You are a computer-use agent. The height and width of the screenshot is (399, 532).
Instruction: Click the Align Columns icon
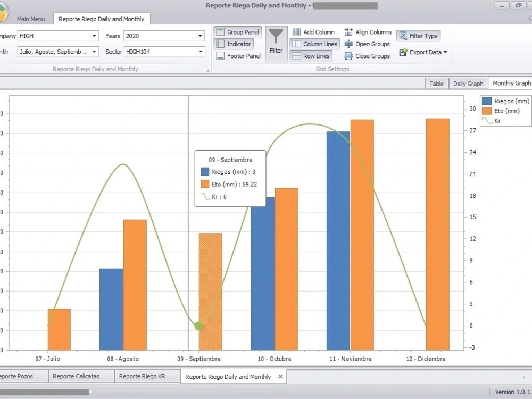click(x=348, y=31)
